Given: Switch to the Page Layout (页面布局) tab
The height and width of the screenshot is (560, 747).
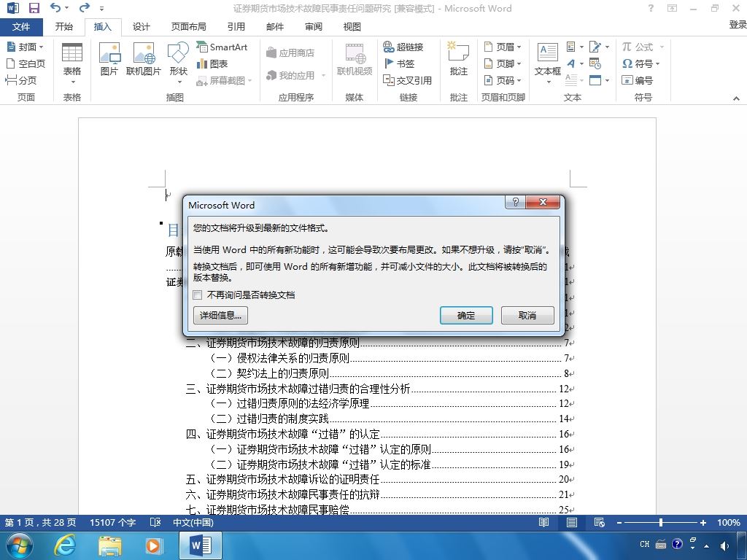Looking at the screenshot, I should pyautogui.click(x=189, y=27).
